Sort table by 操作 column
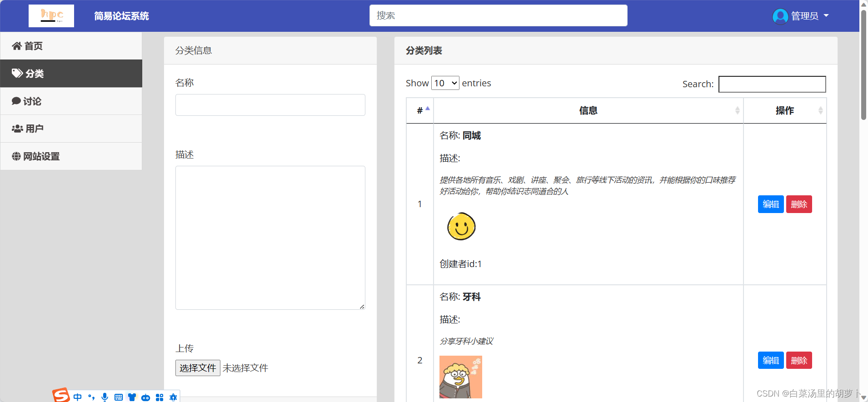The height and width of the screenshot is (402, 868). point(784,110)
